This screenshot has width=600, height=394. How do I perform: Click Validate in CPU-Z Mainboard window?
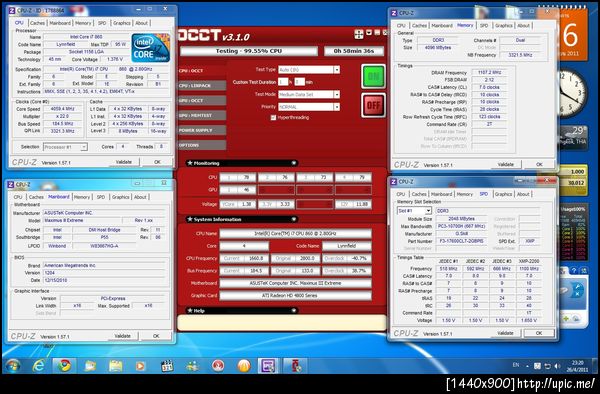pyautogui.click(x=122, y=336)
